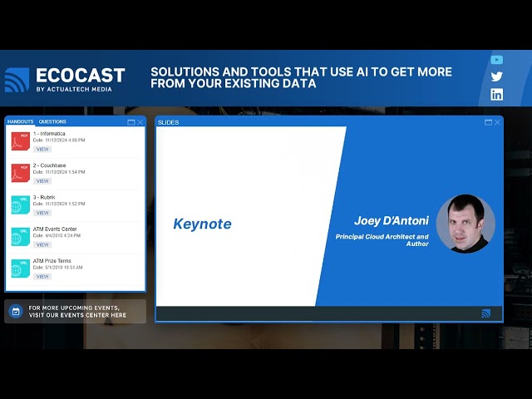Click the Rubrik URL globe icon
Viewport: 532px width, 399px height.
coord(20,205)
